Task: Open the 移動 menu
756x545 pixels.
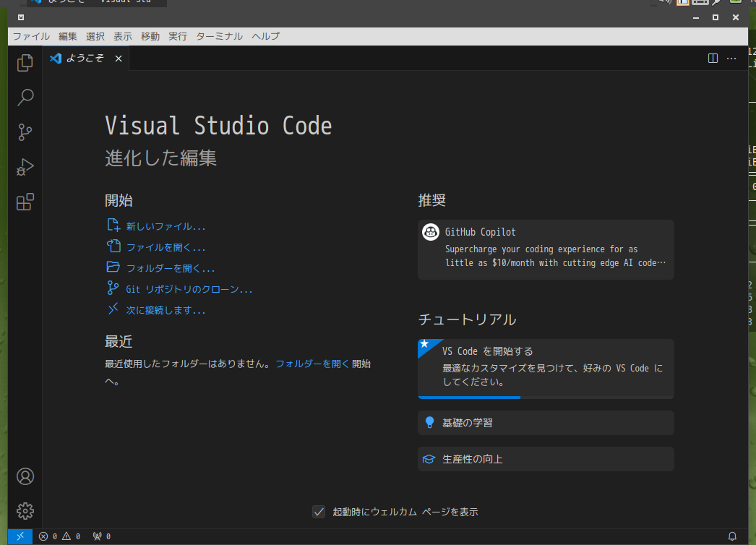Action: pos(150,37)
